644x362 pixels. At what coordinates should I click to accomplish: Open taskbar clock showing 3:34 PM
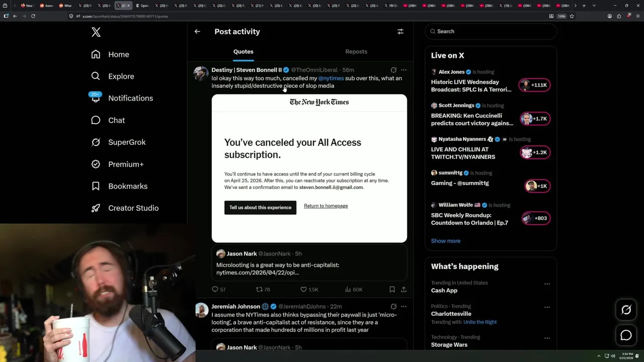click(627, 356)
